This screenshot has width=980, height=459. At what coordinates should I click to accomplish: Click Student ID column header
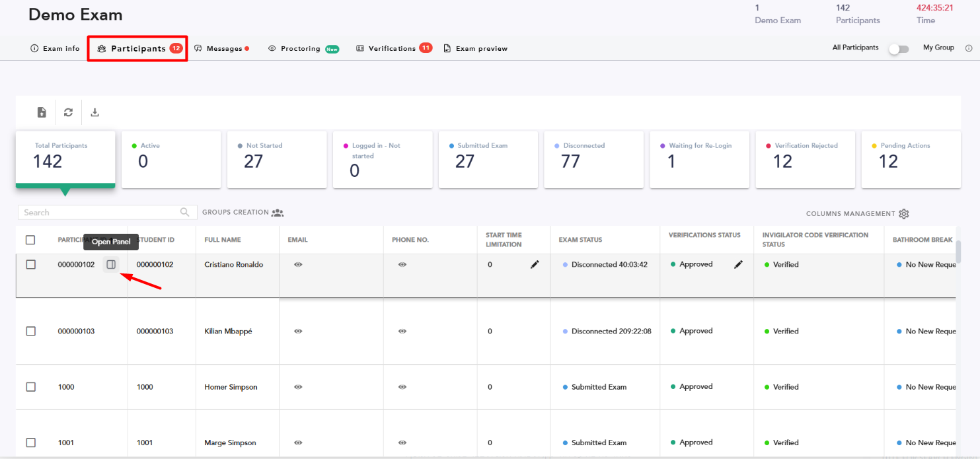point(156,240)
